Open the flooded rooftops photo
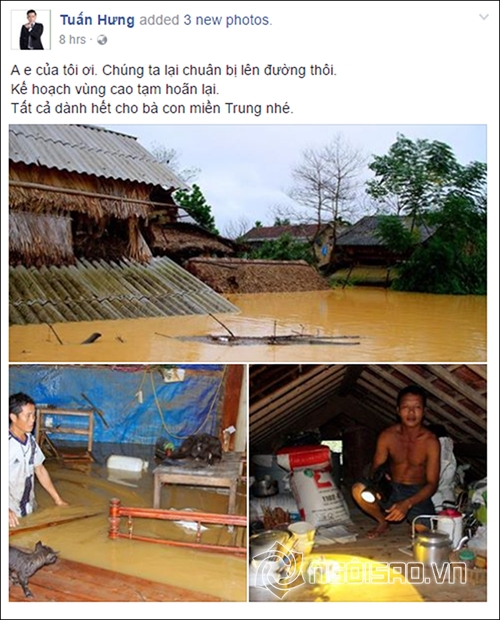500x620 pixels. pos(248,243)
